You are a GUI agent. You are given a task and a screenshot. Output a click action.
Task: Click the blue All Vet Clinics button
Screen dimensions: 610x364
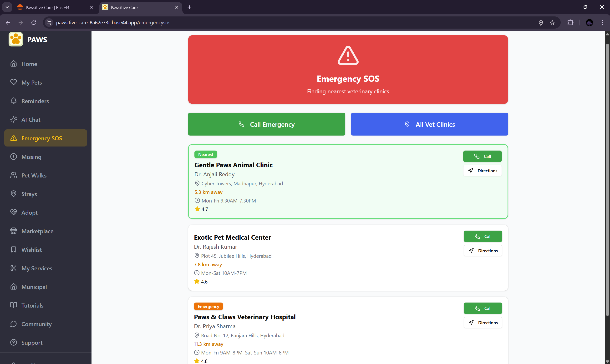pos(429,124)
